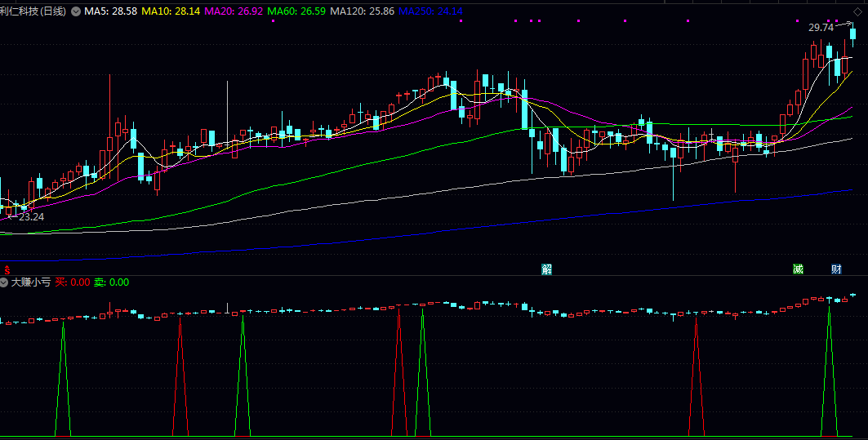Select the MA10: 28.14 label

pos(171,11)
